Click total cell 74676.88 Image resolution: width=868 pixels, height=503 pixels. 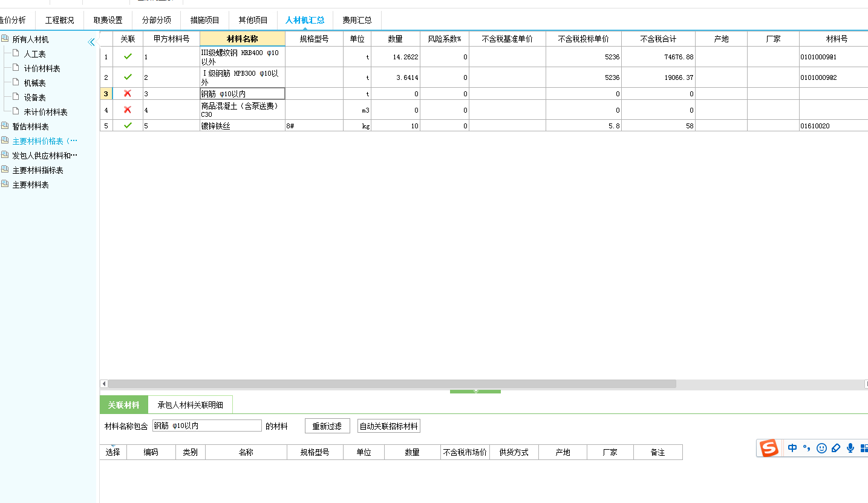click(x=658, y=57)
